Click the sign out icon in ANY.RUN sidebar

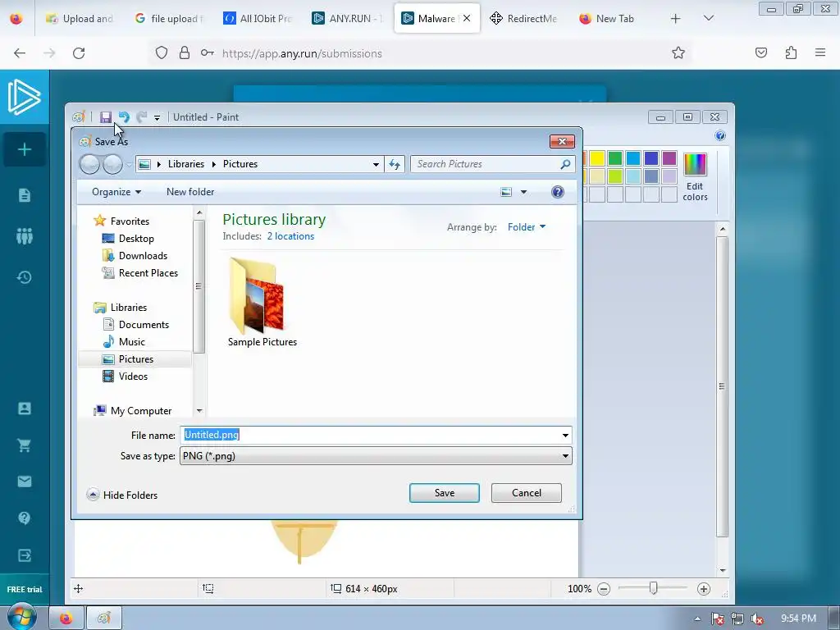24,555
